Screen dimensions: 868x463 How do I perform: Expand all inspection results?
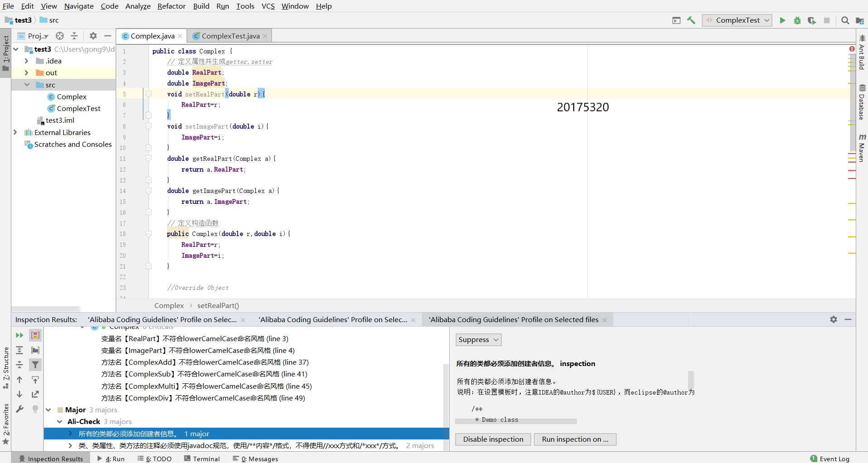click(19, 350)
